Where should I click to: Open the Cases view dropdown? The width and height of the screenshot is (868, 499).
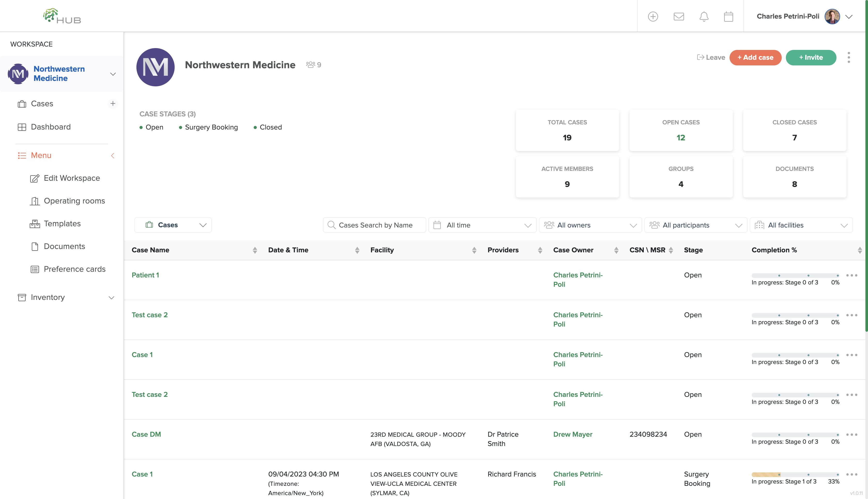pos(173,225)
